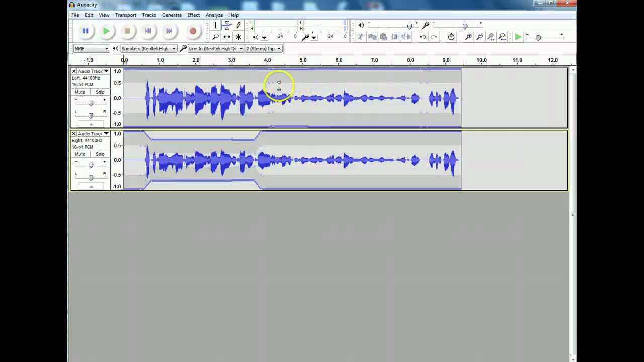The width and height of the screenshot is (644, 362).
Task: Click the Paste icon in edit toolbar
Action: (383, 37)
